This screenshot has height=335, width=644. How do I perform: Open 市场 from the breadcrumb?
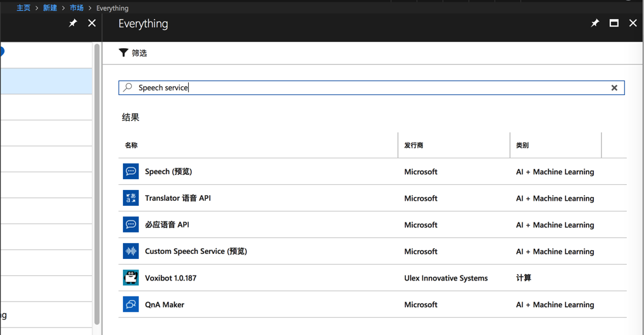[x=77, y=8]
